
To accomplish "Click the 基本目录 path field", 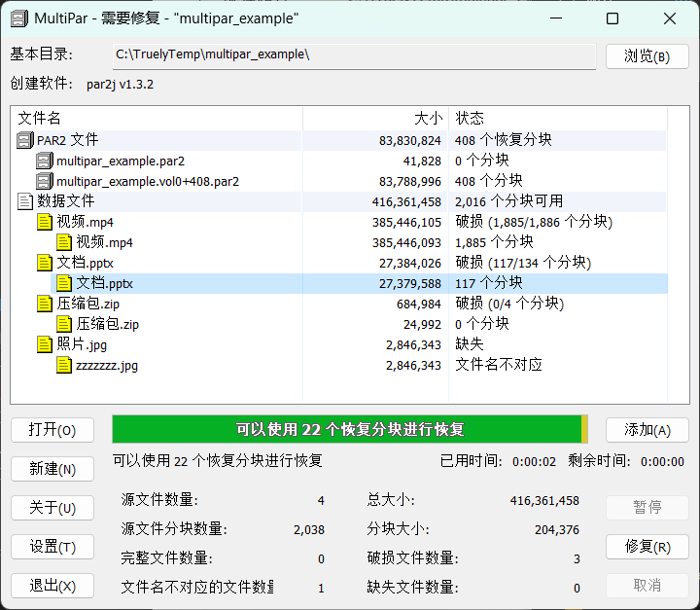I will [352, 55].
